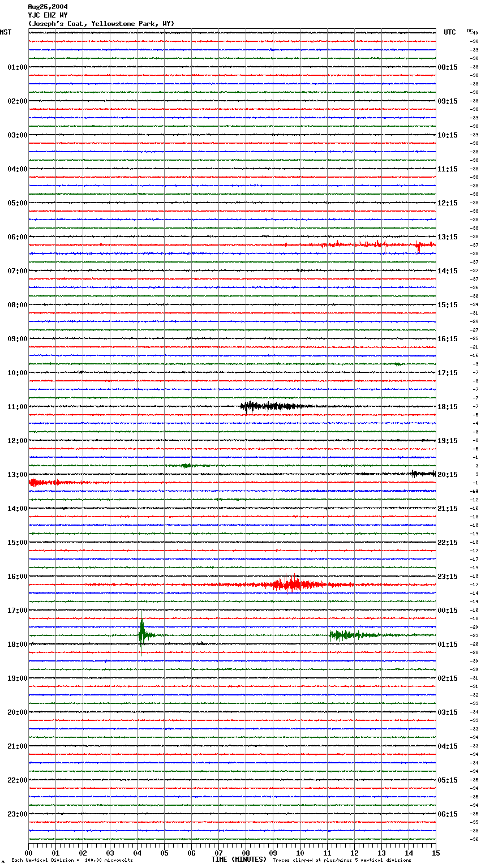Select the 05:00 MST time label

(17, 203)
